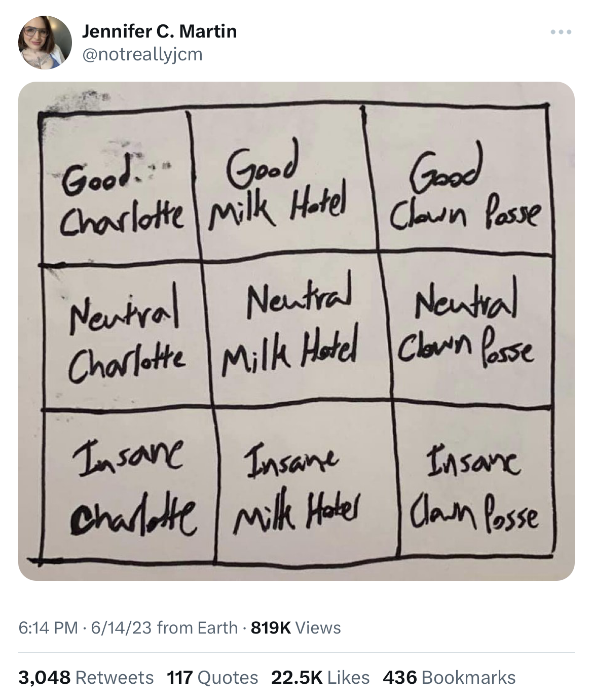Click the 'from Earth' location text
This screenshot has width=593, height=700.
(197, 627)
